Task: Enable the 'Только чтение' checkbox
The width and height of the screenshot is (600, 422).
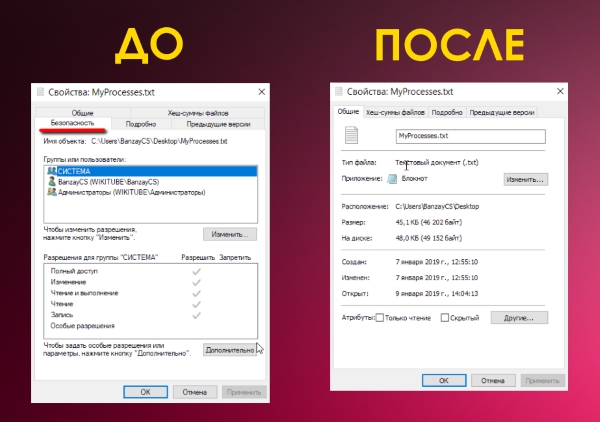Action: point(379,318)
